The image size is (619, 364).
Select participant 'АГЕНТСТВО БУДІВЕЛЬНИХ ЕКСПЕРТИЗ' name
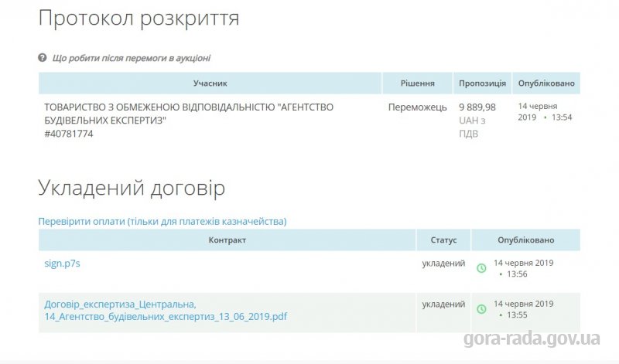point(189,114)
